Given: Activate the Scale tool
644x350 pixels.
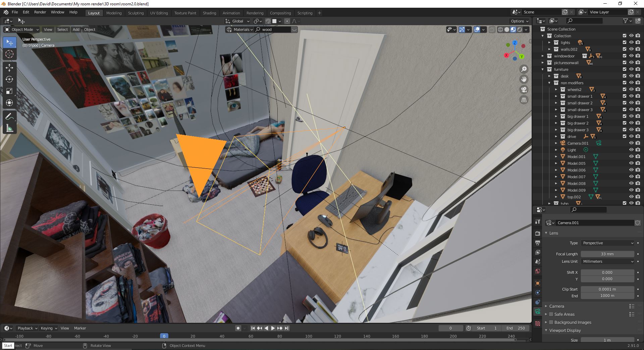Looking at the screenshot, I should tap(9, 91).
